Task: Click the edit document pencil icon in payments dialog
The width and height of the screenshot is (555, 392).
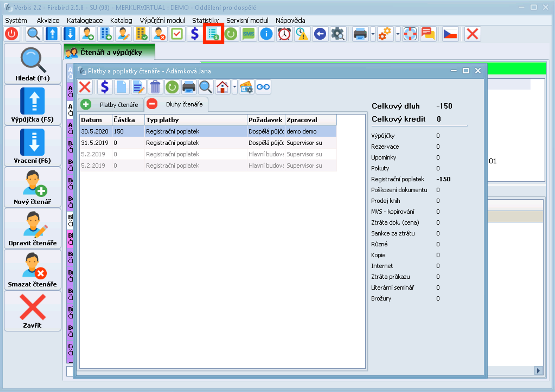Action: coord(138,87)
